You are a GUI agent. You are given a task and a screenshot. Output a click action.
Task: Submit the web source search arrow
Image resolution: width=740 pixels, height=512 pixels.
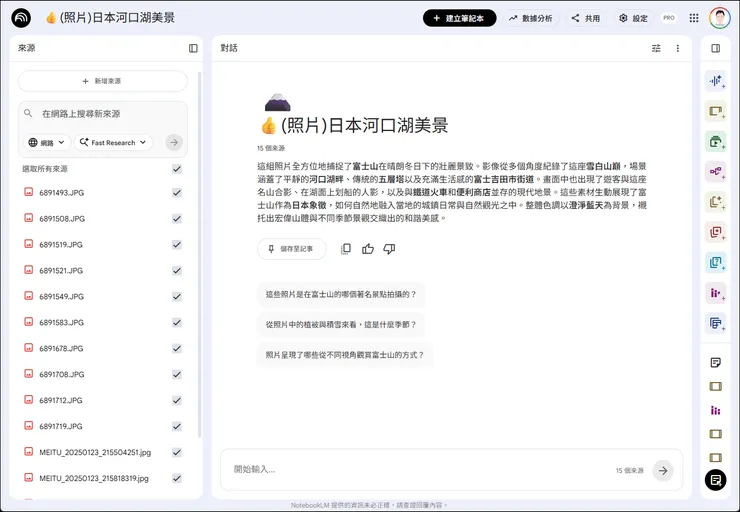point(174,142)
